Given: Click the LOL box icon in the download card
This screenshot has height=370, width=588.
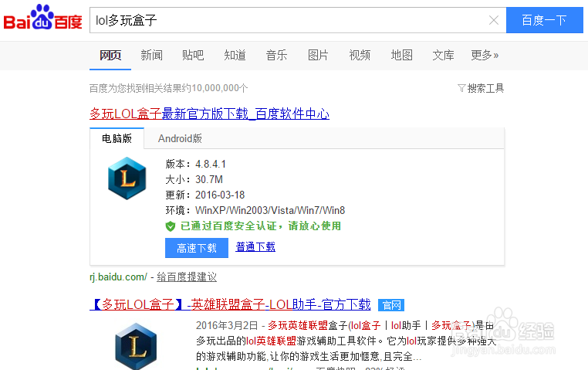Looking at the screenshot, I should pyautogui.click(x=127, y=178).
